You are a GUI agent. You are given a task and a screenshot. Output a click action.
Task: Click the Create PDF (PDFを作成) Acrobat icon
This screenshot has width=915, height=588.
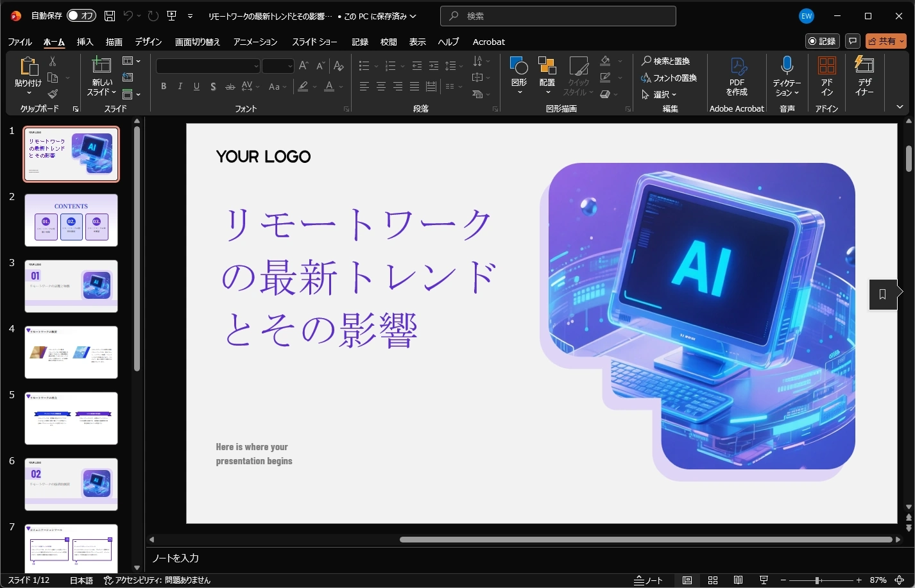[x=737, y=66]
